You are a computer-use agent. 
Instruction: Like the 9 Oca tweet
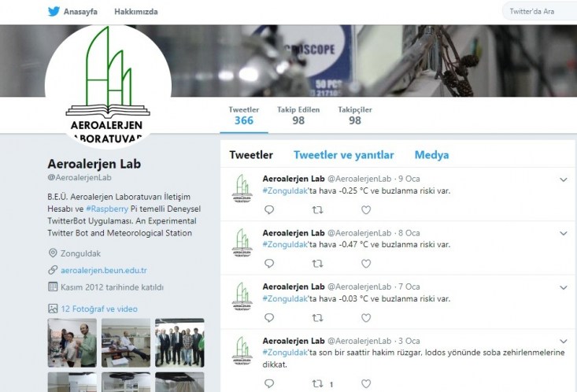pyautogui.click(x=366, y=210)
